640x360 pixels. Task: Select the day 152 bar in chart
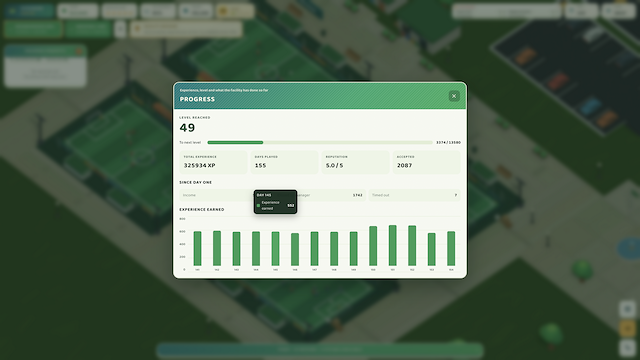pyautogui.click(x=412, y=246)
